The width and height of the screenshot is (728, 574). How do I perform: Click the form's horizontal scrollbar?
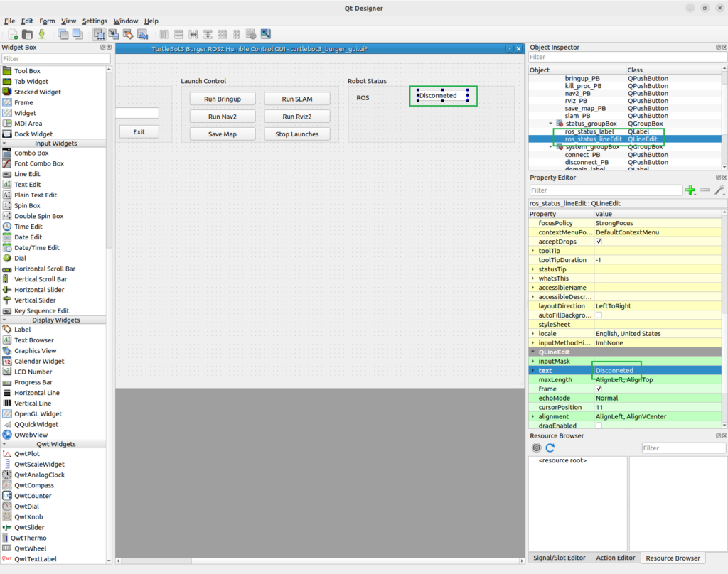(x=320, y=561)
